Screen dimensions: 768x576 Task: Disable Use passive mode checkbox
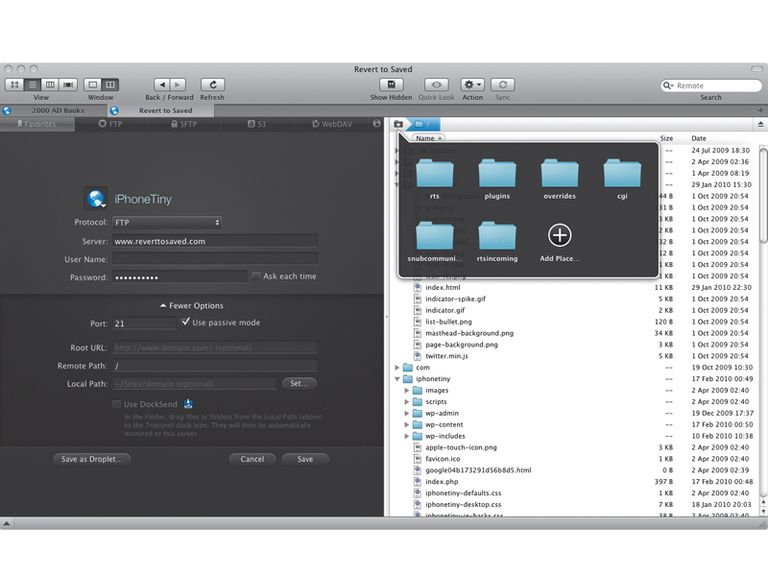coord(185,322)
